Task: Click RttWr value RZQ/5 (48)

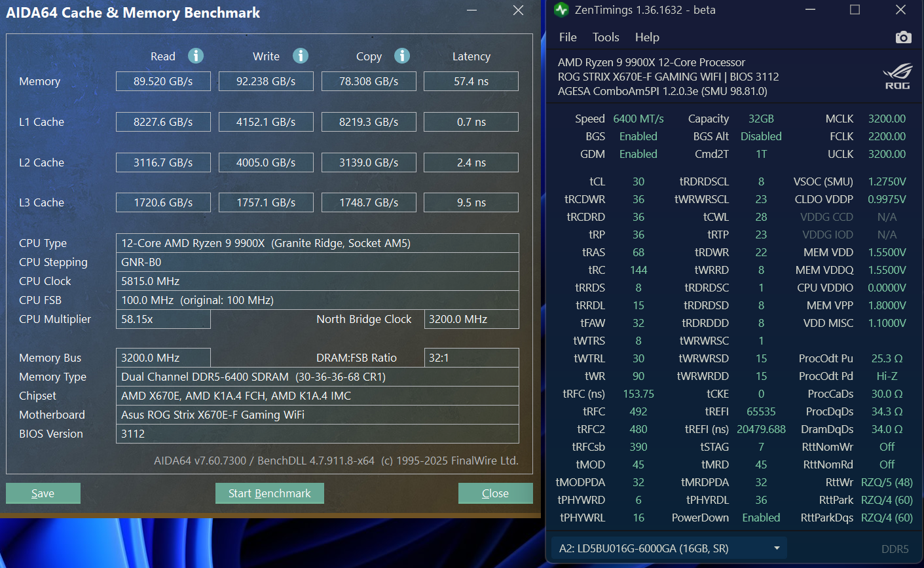Action: coord(887,482)
